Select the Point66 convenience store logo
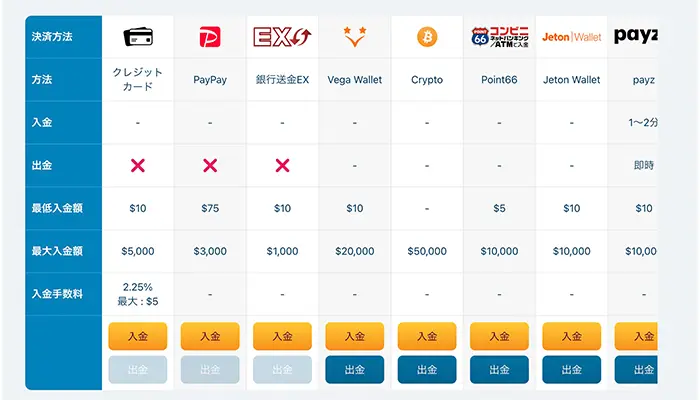This screenshot has width=700, height=400. (499, 37)
